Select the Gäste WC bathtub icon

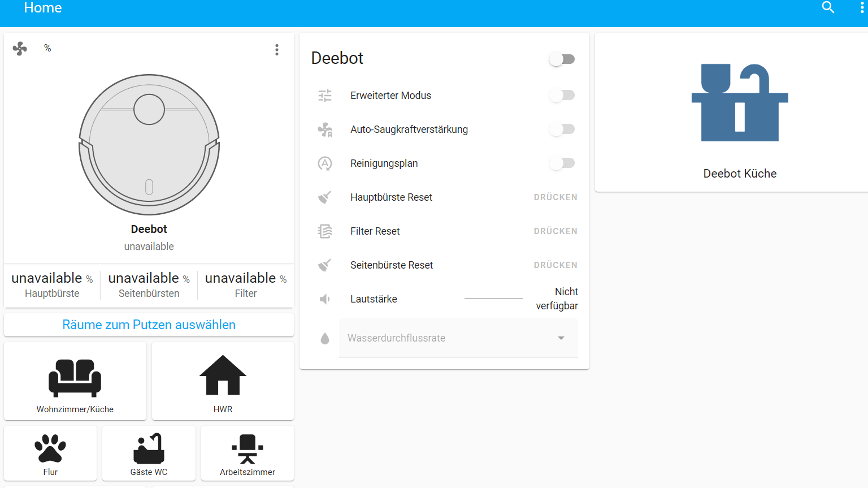149,448
